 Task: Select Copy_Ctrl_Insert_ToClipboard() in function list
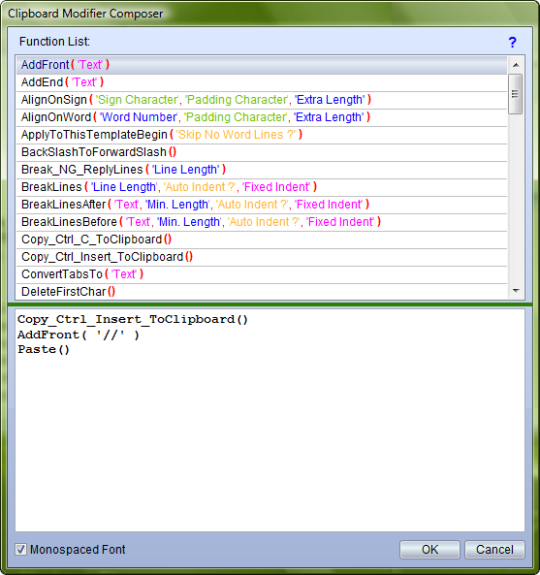[x=262, y=257]
